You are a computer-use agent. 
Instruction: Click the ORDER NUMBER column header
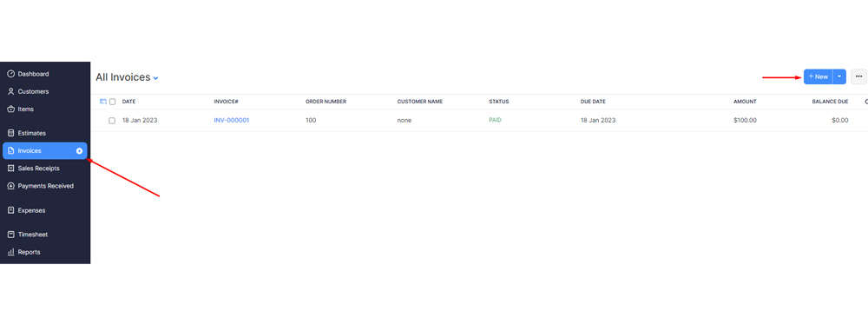click(326, 102)
